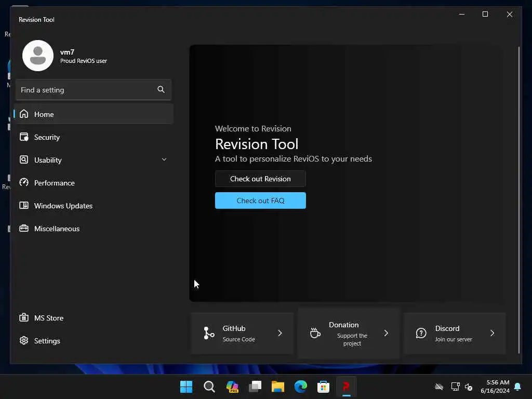The image size is (532, 399).
Task: Click the MS Store bag icon
Action: [x=24, y=317]
